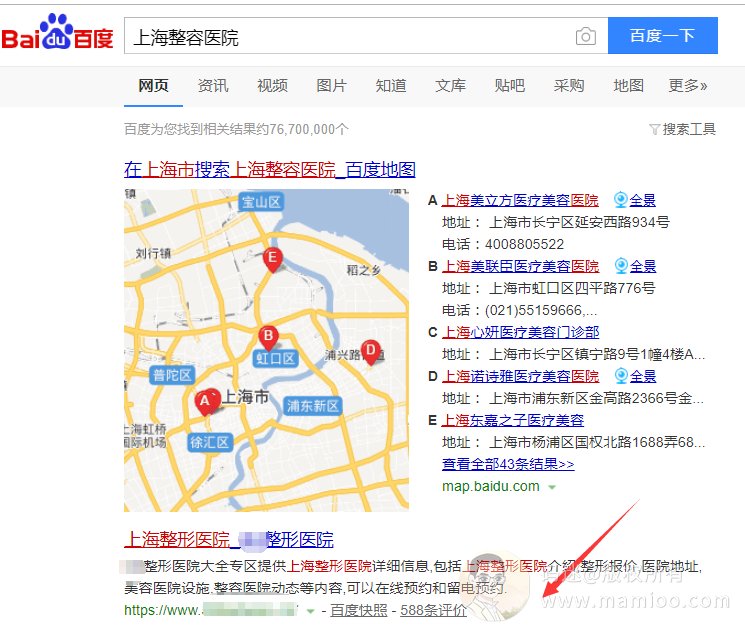Open 在上海市搜索上海整容医院_百度地图 result
The width and height of the screenshot is (745, 628).
pyautogui.click(x=270, y=169)
